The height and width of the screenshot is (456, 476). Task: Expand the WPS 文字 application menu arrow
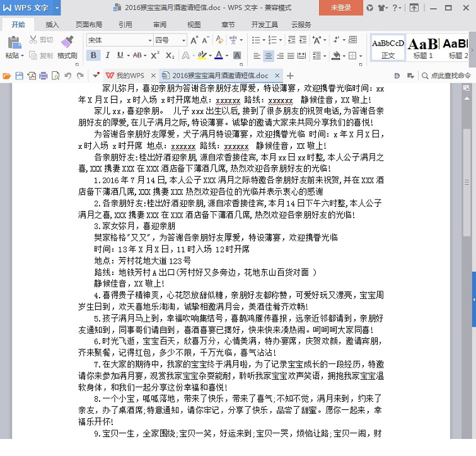57,8
